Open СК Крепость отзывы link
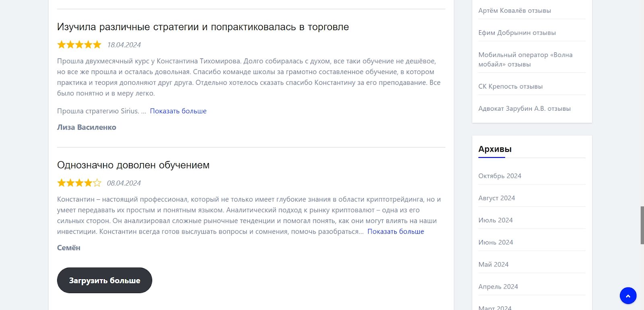Screen dimensions: 644x310 [x=510, y=86]
